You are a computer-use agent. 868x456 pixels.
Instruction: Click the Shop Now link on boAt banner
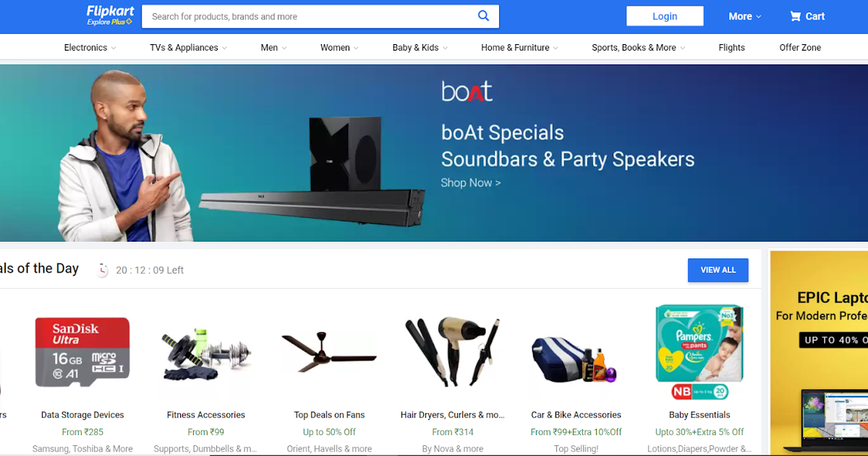(470, 182)
